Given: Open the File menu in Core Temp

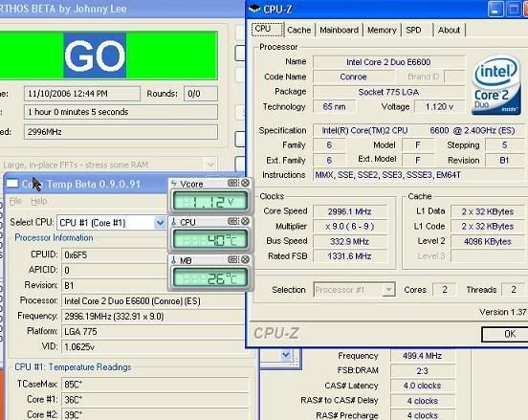Looking at the screenshot, I should (x=15, y=201).
